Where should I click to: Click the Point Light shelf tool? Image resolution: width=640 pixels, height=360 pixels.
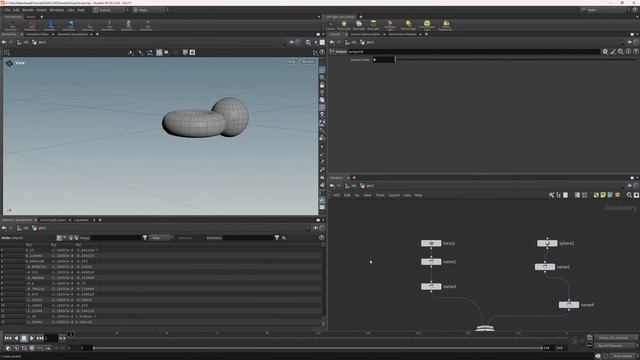pos(344,25)
